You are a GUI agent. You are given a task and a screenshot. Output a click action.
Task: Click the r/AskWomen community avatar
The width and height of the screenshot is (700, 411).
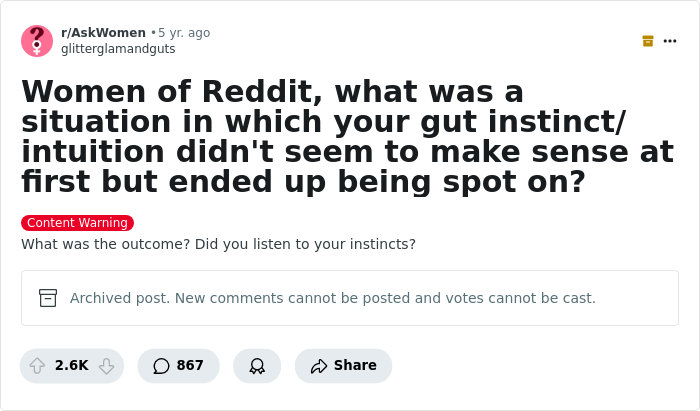(37, 41)
